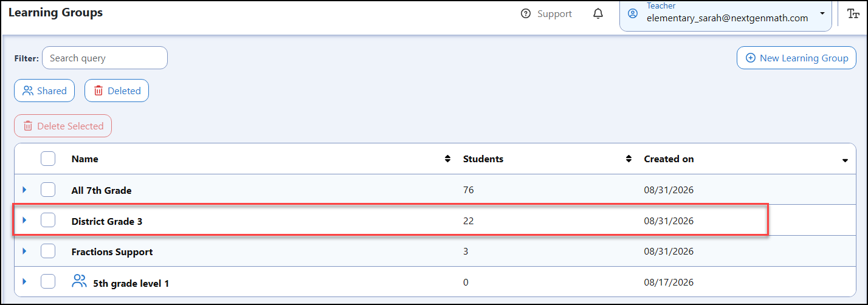
Task: Show Shared learning groups
Action: point(44,91)
